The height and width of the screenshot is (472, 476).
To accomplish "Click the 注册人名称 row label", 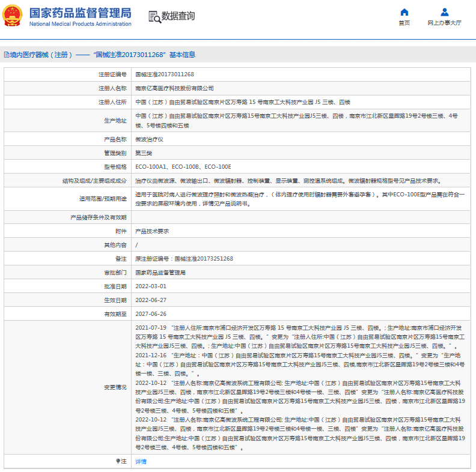I will click(112, 88).
